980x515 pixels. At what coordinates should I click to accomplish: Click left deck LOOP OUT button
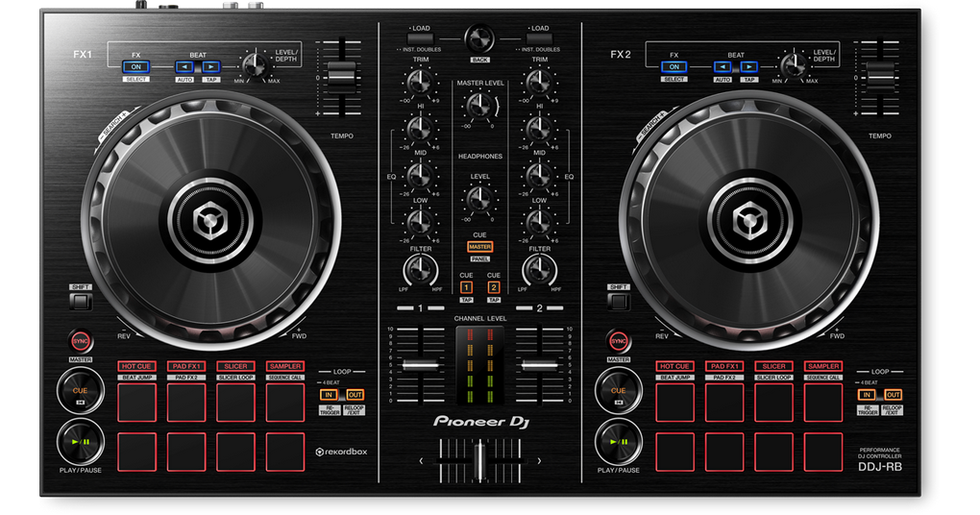coord(355,395)
